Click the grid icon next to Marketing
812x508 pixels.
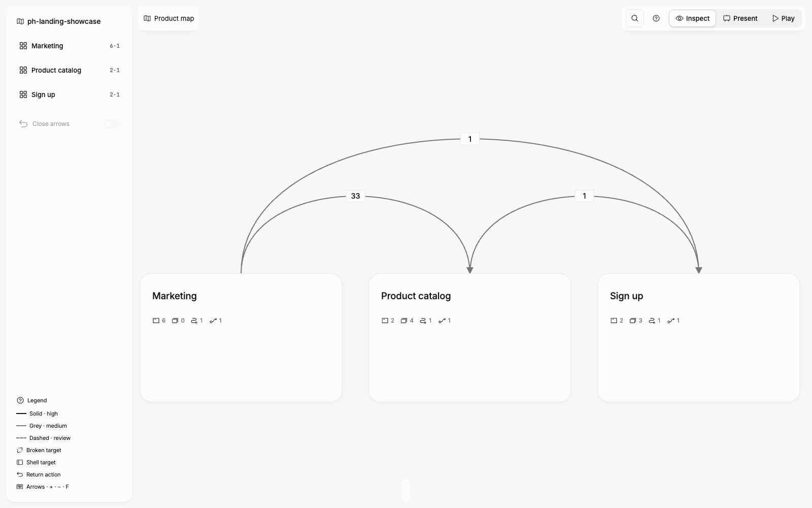(23, 46)
